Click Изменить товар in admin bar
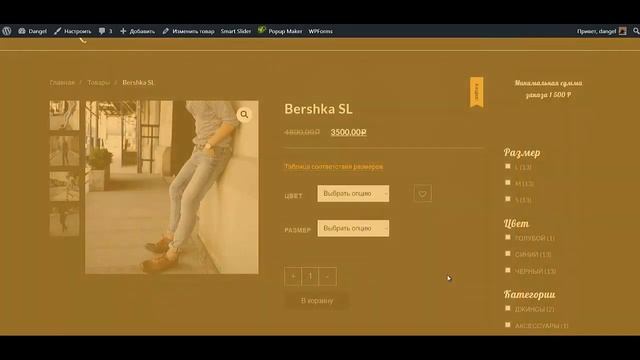Viewport: 640px width, 360px height. (188, 31)
